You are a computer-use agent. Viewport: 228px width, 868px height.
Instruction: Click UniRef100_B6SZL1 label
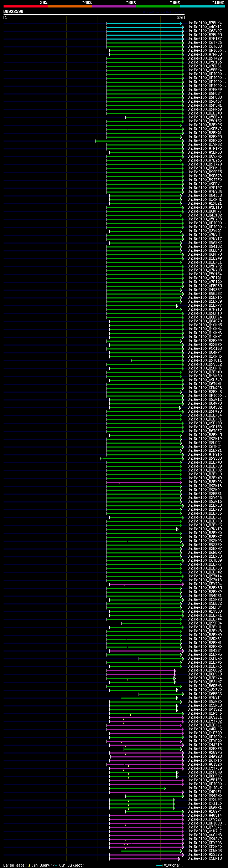tap(204, 718)
